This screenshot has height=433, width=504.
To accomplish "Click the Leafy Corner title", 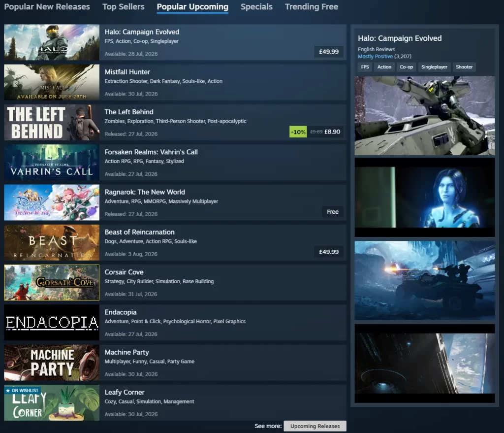I will (x=125, y=393).
